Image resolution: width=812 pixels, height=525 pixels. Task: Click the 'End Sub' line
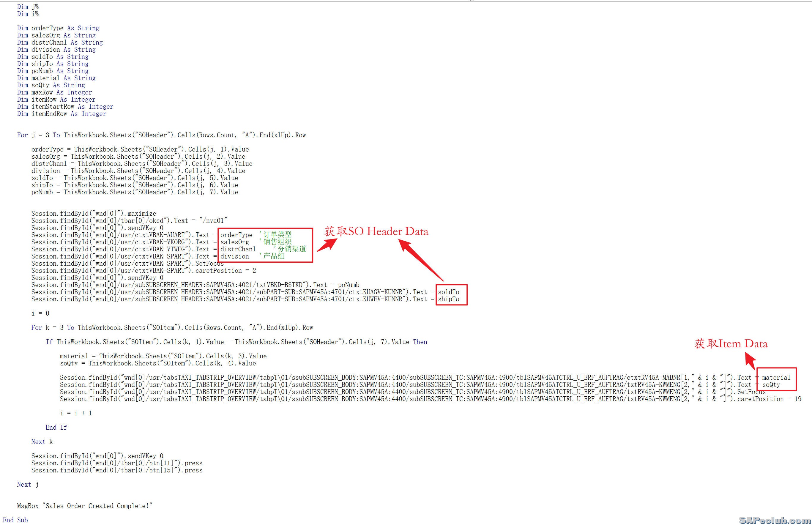pyautogui.click(x=15, y=521)
